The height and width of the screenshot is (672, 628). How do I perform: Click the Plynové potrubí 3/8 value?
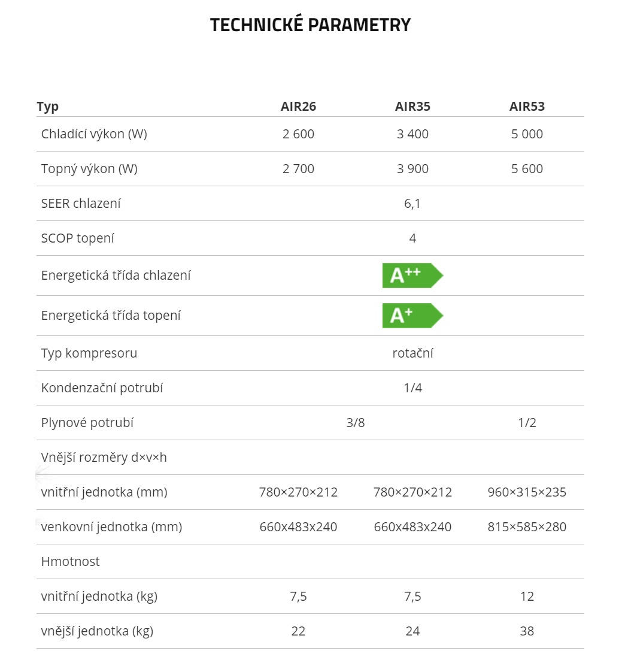(355, 423)
